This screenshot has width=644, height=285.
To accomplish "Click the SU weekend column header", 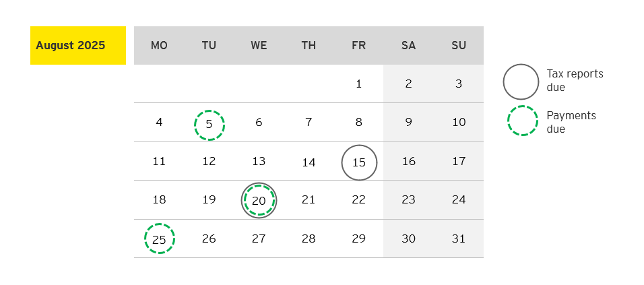I will tap(459, 46).
